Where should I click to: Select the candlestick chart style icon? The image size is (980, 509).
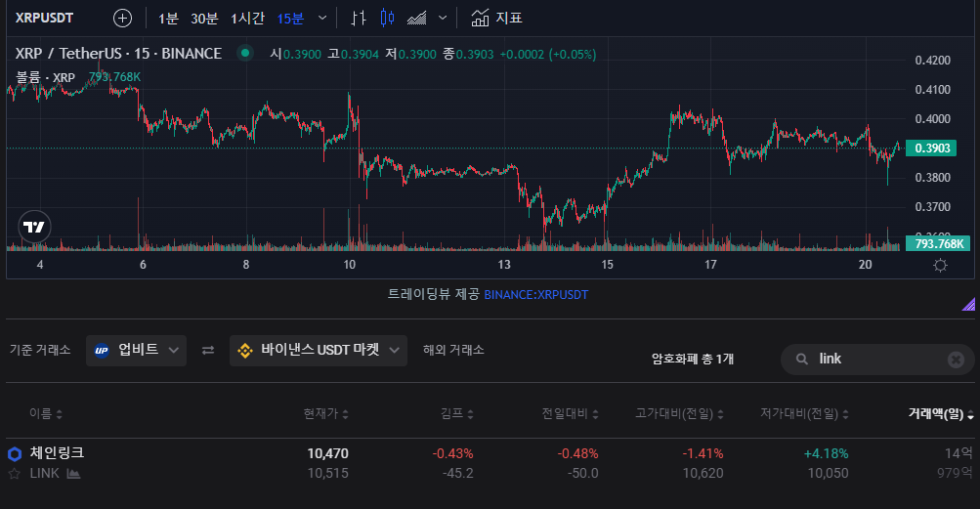point(388,19)
